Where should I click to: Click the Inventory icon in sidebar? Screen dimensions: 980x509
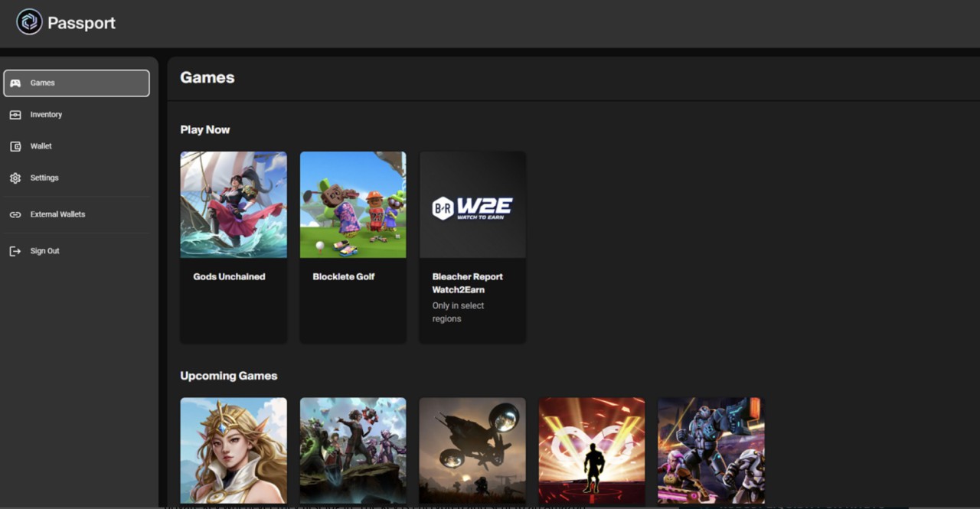tap(15, 115)
